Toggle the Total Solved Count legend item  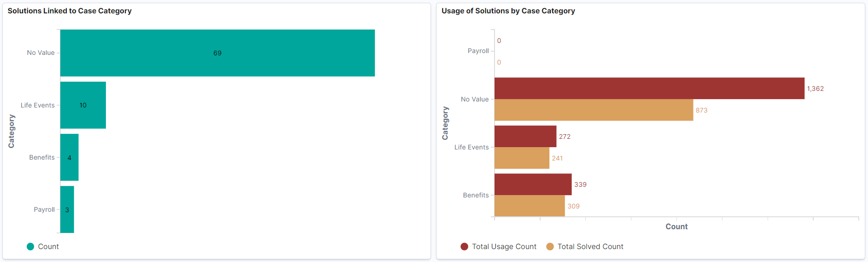pyautogui.click(x=585, y=246)
